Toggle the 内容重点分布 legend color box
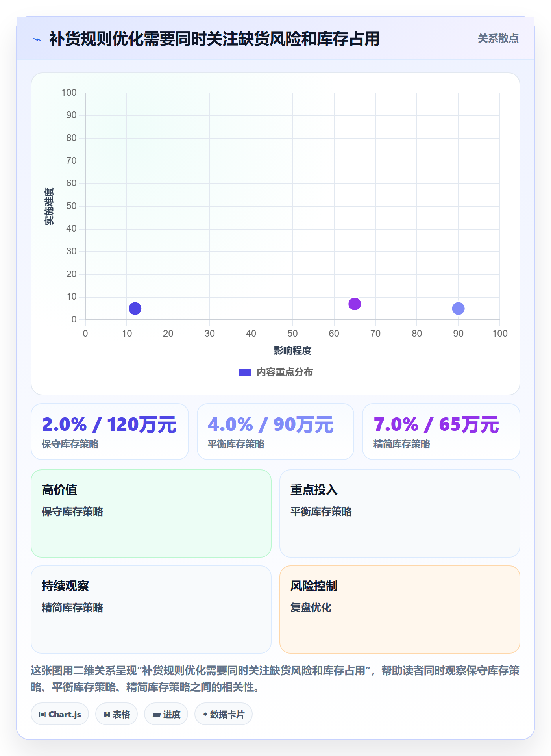 point(245,372)
